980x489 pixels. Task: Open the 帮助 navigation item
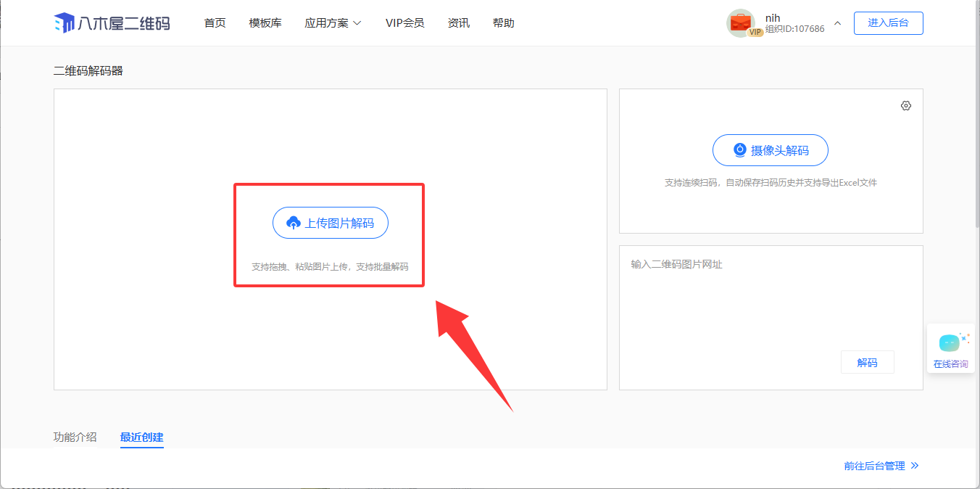coord(503,23)
